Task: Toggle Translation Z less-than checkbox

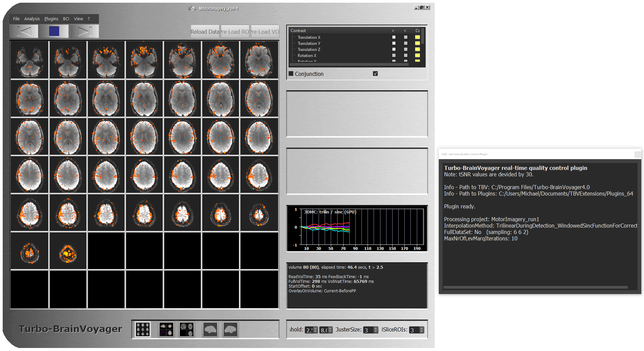Action: coord(406,49)
